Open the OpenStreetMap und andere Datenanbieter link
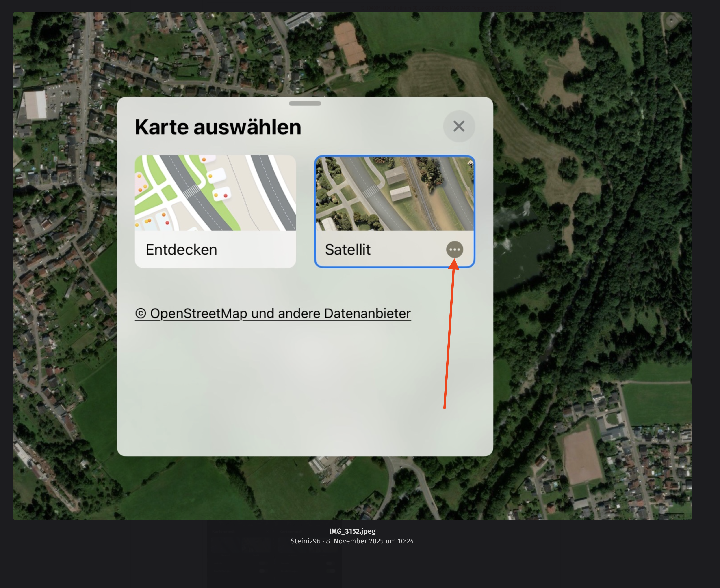 pyautogui.click(x=273, y=313)
